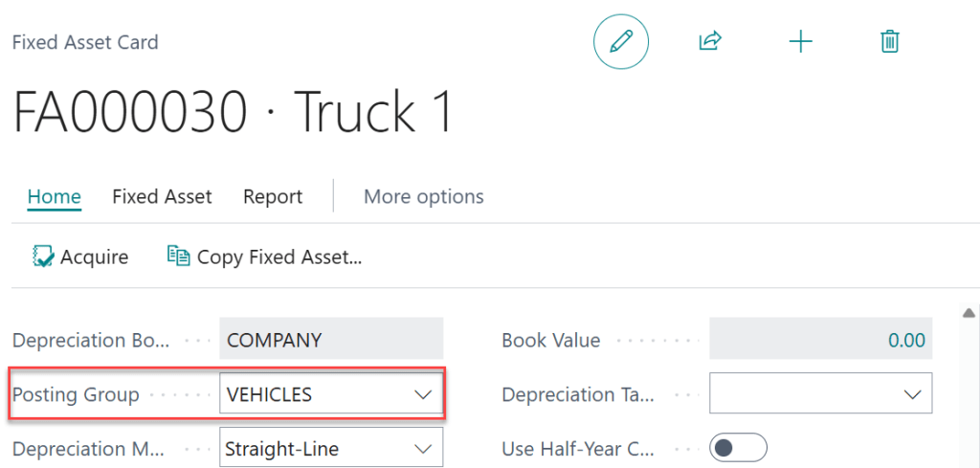Click the Copy Fixed Asset icon
This screenshot has width=980, height=468.
(178, 256)
